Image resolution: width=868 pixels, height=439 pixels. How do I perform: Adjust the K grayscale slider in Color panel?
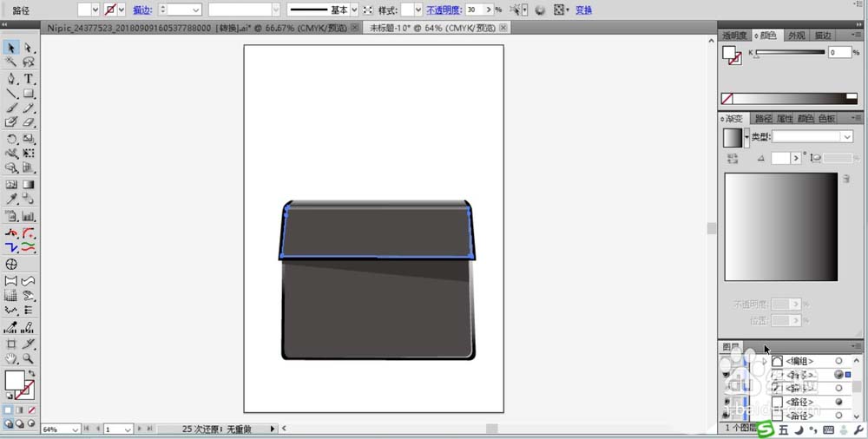tap(790, 53)
